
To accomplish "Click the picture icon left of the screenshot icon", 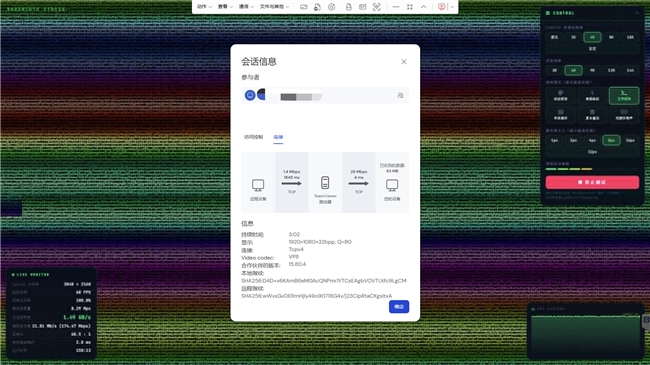I will click(x=363, y=7).
